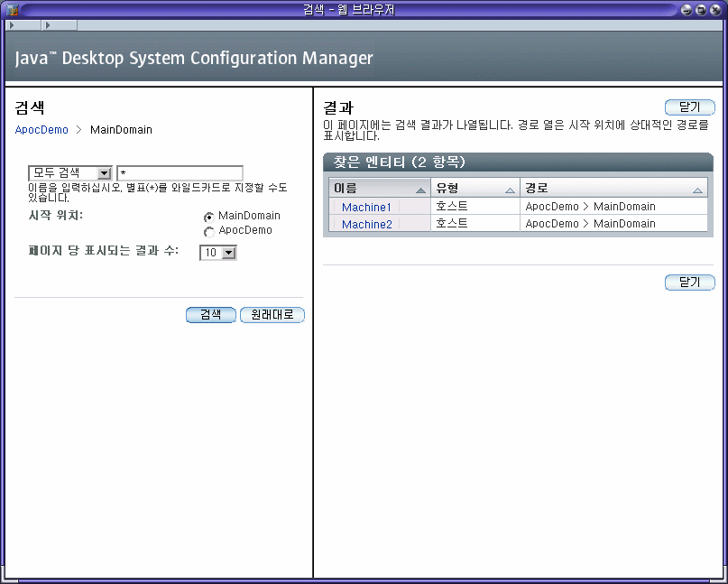Minimize the browser window
This screenshot has height=584, width=728.
click(x=687, y=9)
